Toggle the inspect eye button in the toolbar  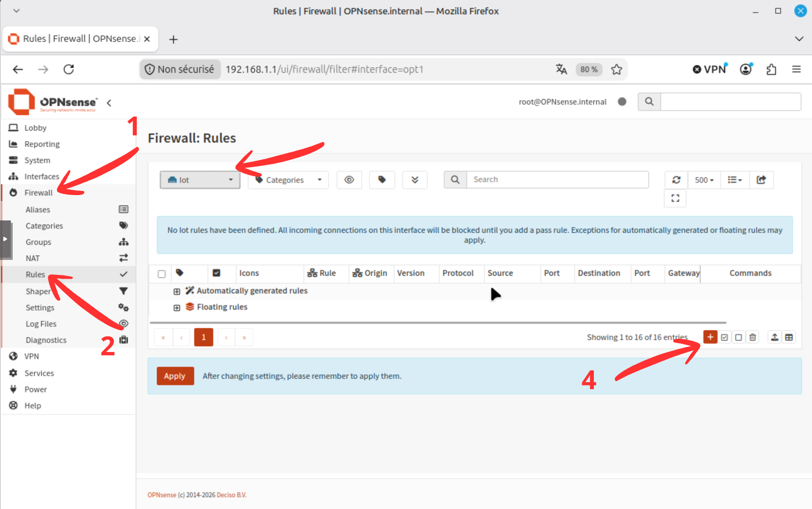(x=349, y=180)
